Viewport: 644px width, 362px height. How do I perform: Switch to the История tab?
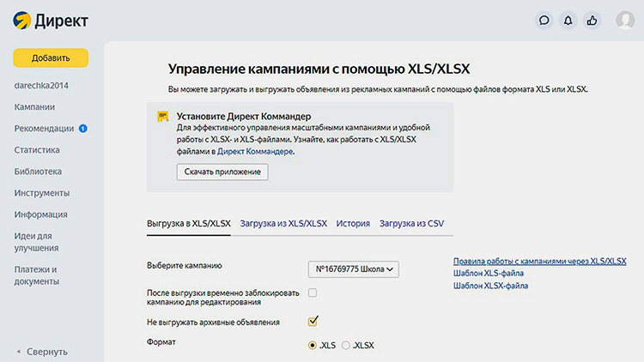(353, 223)
